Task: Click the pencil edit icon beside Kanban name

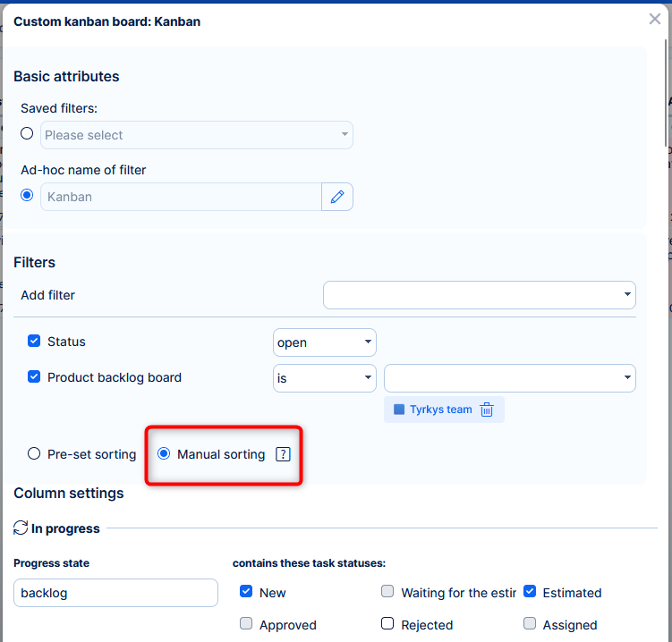Action: (337, 197)
